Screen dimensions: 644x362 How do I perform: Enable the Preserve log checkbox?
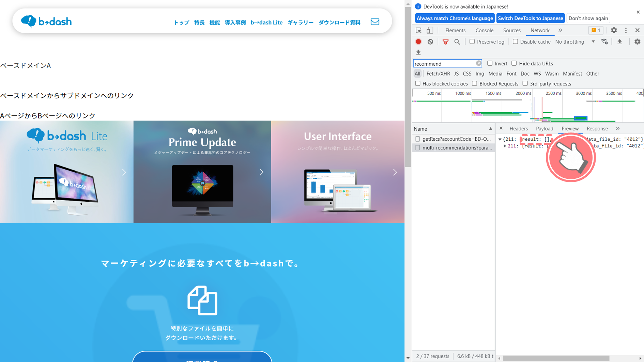point(472,42)
